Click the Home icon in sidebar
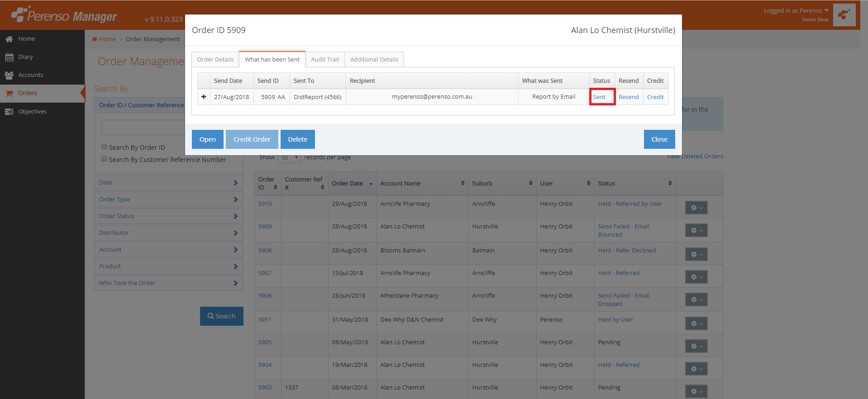Screen dimensions: 868x399 pos(9,39)
